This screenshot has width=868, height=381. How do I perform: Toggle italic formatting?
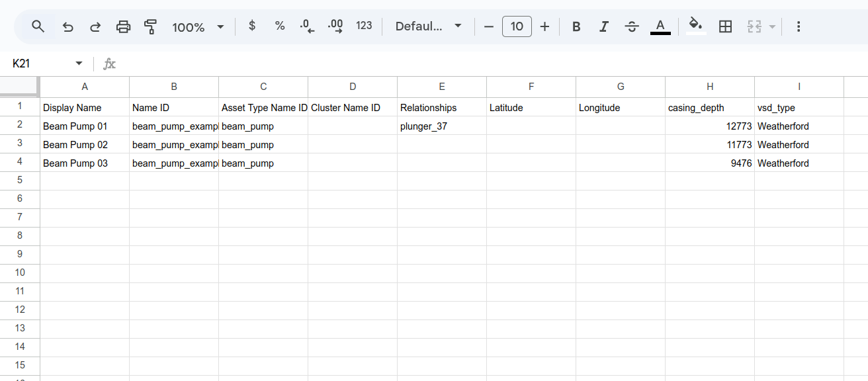click(x=604, y=26)
